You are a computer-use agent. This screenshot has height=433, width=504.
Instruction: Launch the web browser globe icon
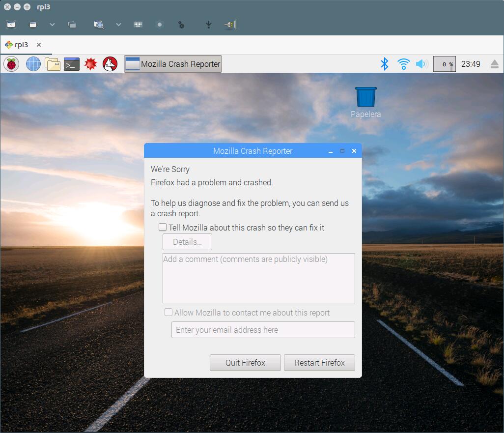tap(33, 64)
